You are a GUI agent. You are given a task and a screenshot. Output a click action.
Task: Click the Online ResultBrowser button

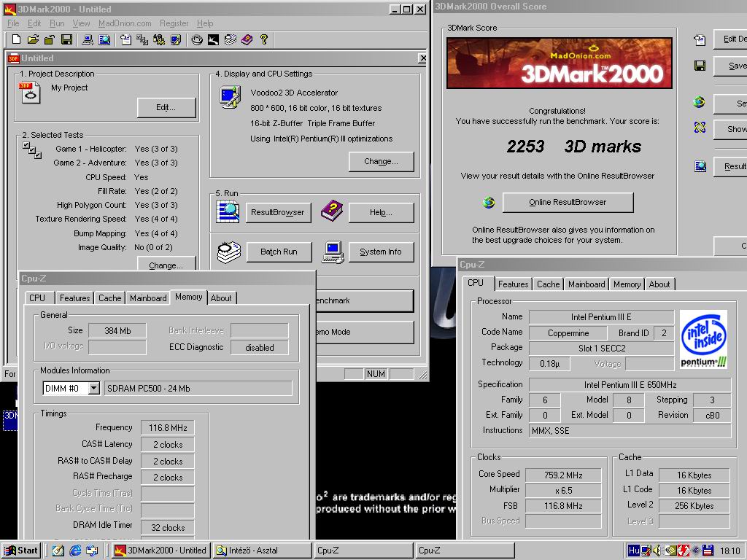point(568,203)
